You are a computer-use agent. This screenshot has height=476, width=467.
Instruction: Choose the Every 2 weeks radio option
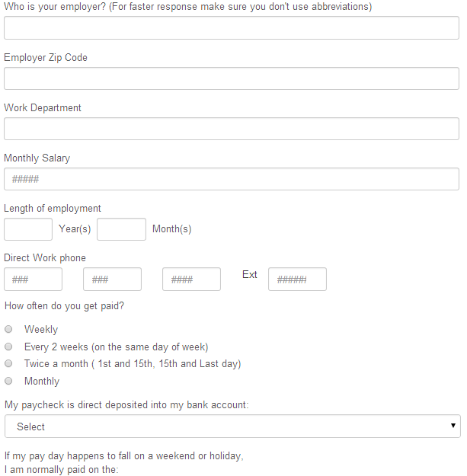click(x=8, y=347)
